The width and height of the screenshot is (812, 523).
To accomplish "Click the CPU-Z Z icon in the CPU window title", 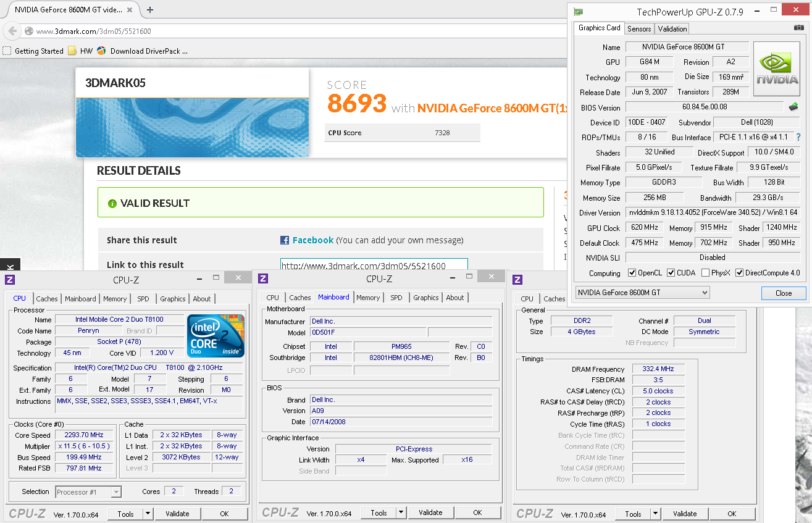I will tap(10, 279).
